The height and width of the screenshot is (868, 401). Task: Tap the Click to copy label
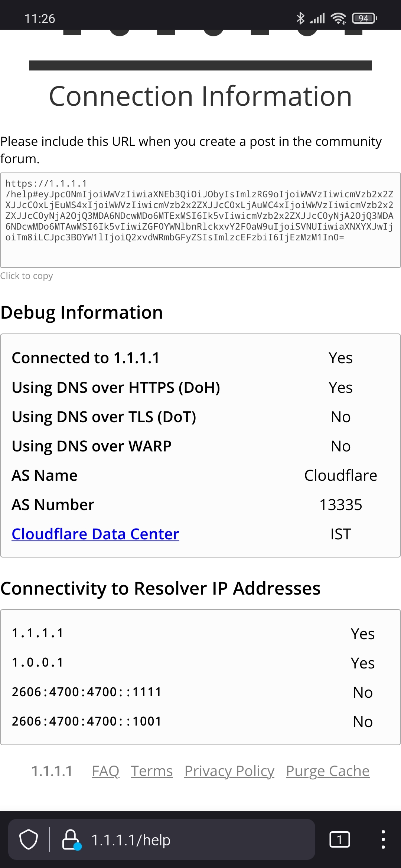(x=26, y=276)
